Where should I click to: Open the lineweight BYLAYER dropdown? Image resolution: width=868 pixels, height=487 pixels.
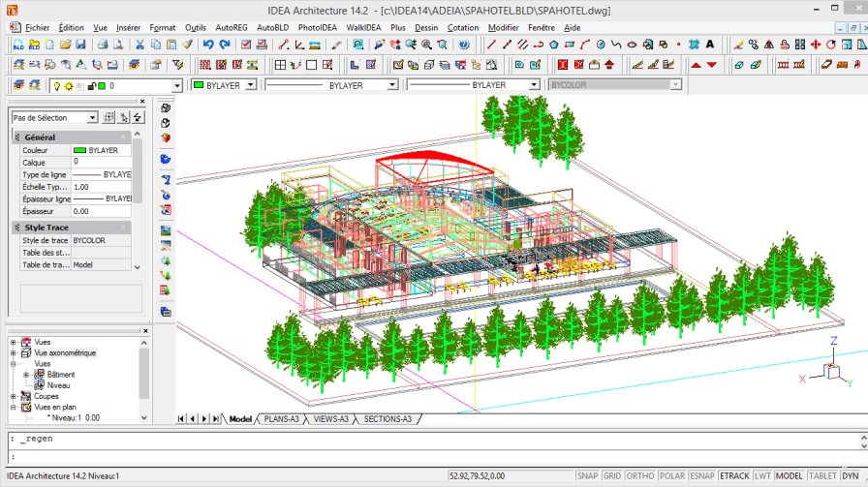click(x=534, y=85)
